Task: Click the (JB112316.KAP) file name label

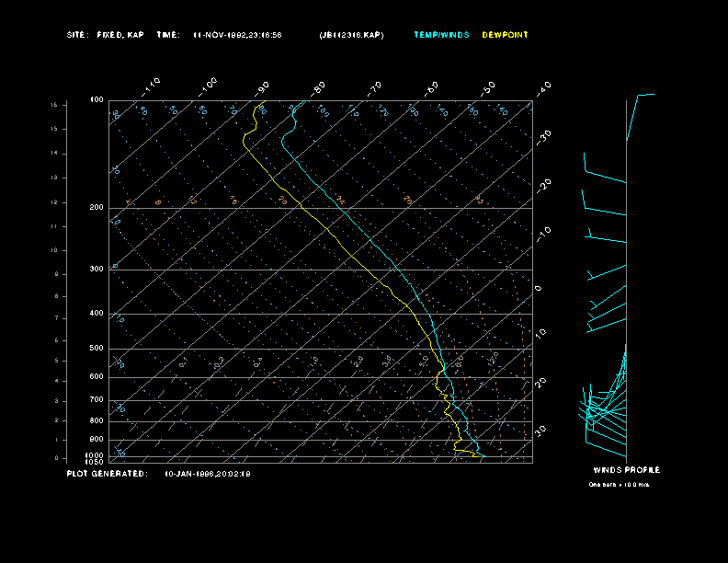Action: (x=352, y=35)
